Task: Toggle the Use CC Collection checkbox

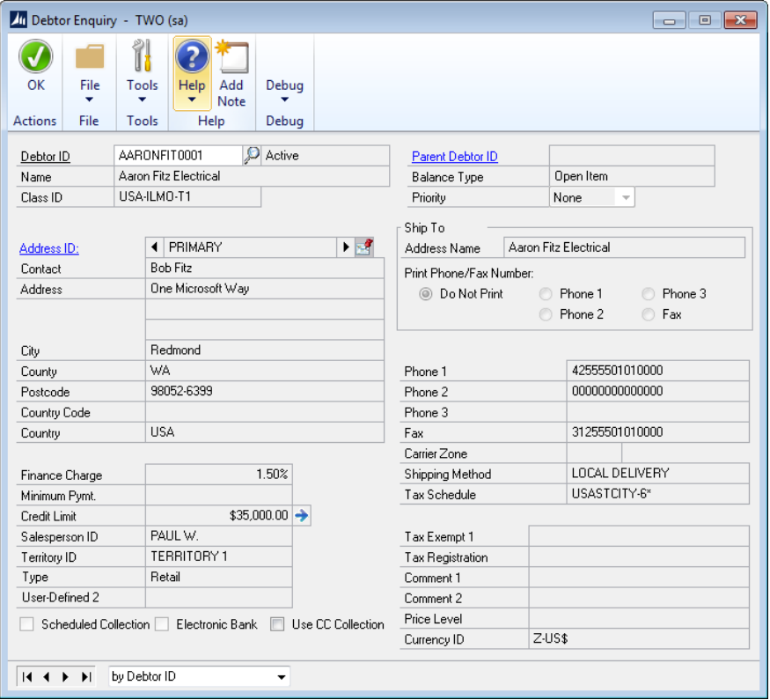Action: point(277,624)
